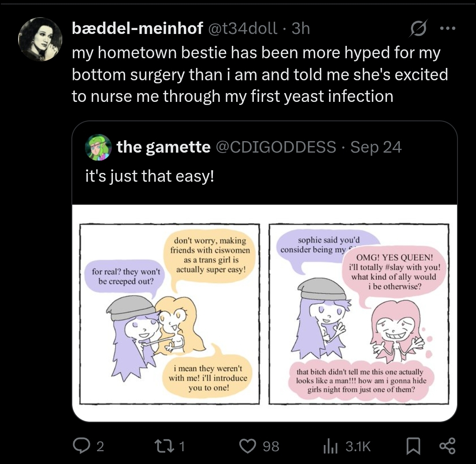Click the gamette's small avatar
Viewport: 476px width, 464px height.
pyautogui.click(x=98, y=147)
